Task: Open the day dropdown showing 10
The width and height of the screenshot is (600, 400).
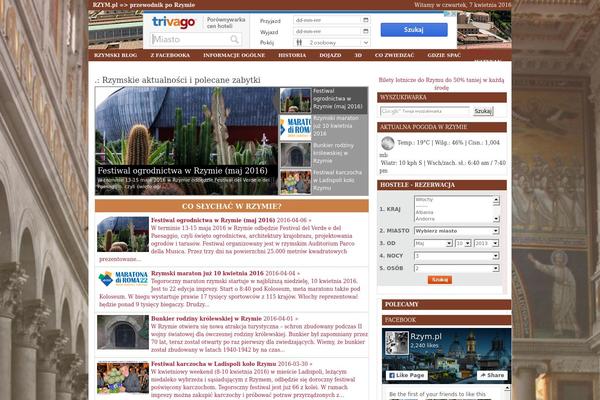Action: pyautogui.click(x=463, y=243)
